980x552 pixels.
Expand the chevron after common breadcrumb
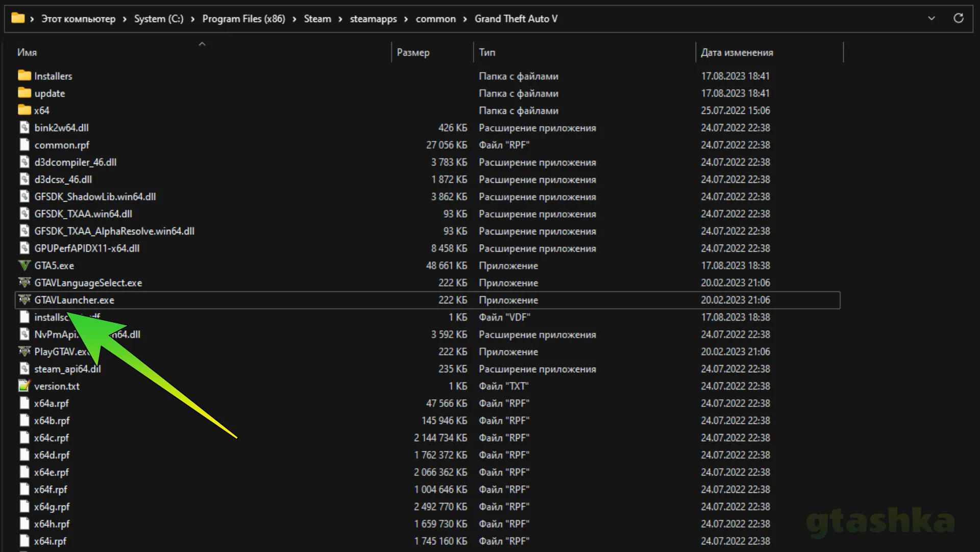(x=465, y=19)
